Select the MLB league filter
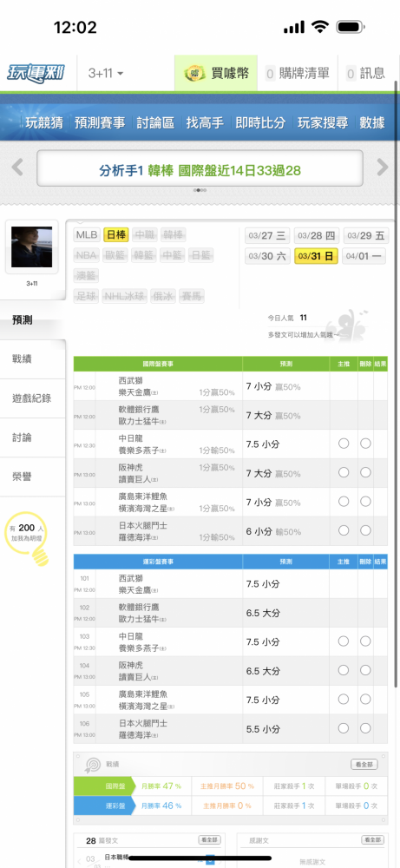The height and width of the screenshot is (868, 400). pyautogui.click(x=87, y=234)
